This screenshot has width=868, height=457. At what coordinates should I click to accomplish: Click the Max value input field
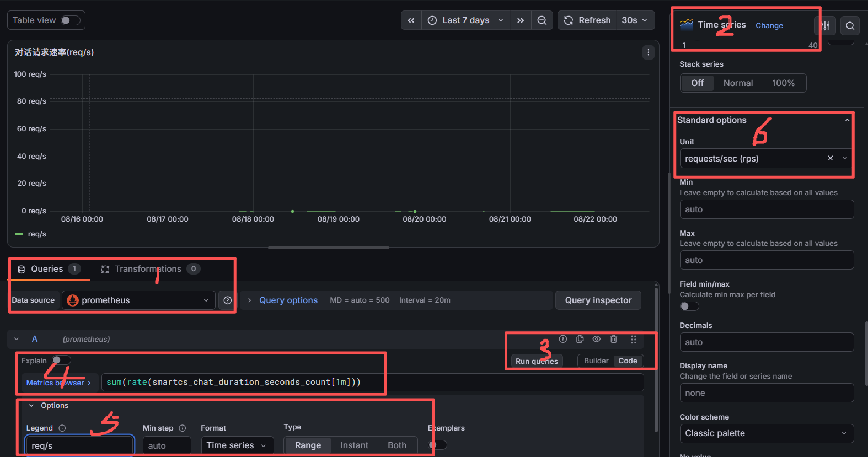point(767,260)
